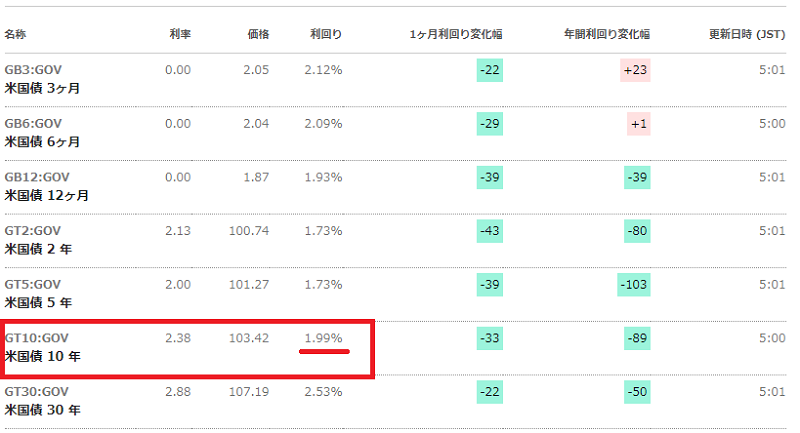Viewport: 800px width, 433px height.
Task: Select the GT2:GOV 1.73% yield
Action: coord(323,231)
